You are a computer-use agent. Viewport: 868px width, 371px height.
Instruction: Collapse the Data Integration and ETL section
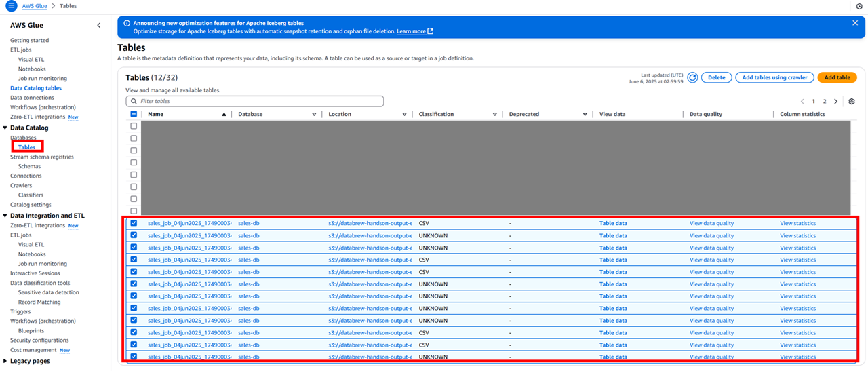pyautogui.click(x=5, y=216)
